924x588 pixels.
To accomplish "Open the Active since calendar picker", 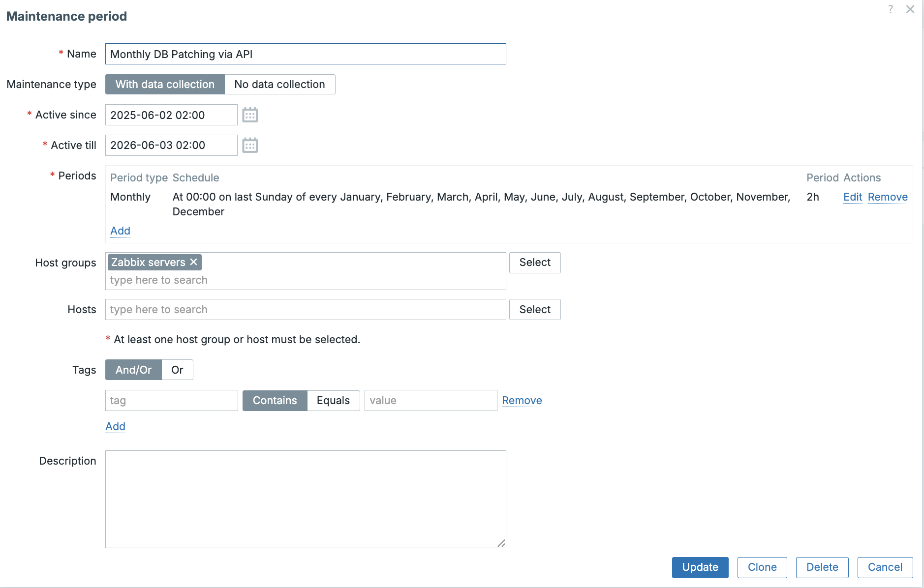I will [250, 115].
